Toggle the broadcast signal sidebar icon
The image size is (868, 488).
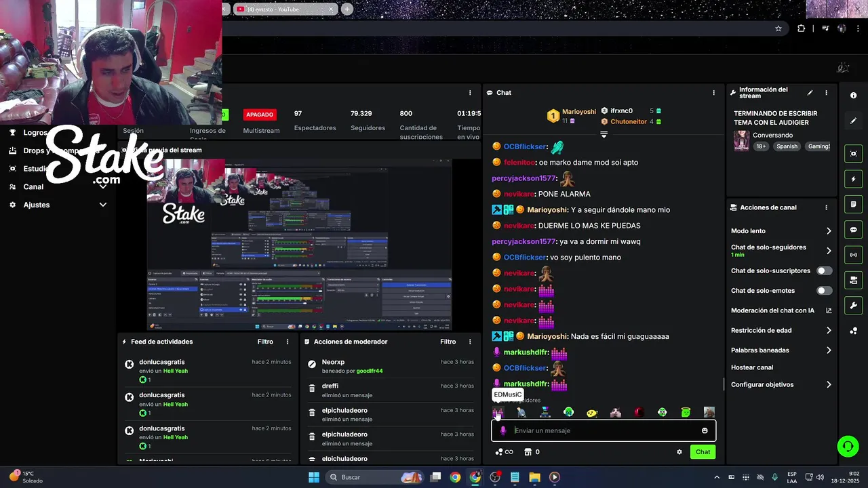click(x=853, y=255)
